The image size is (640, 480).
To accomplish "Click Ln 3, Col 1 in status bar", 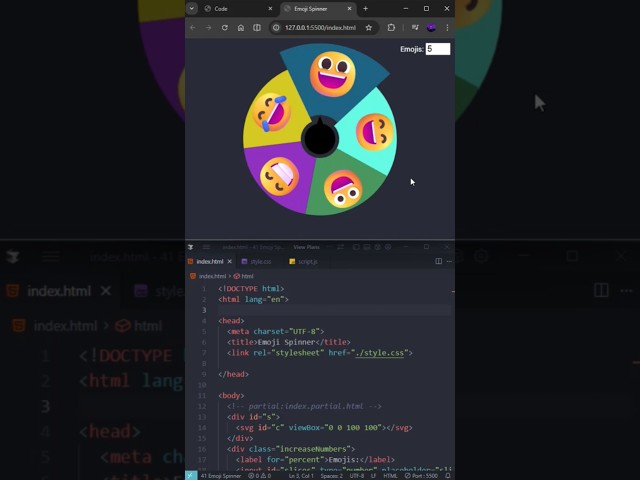I will tap(301, 476).
